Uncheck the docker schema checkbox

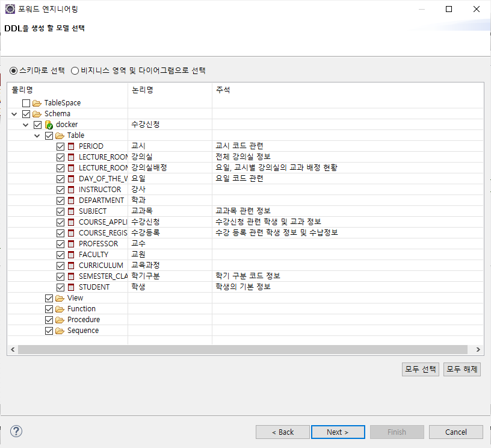click(37, 125)
